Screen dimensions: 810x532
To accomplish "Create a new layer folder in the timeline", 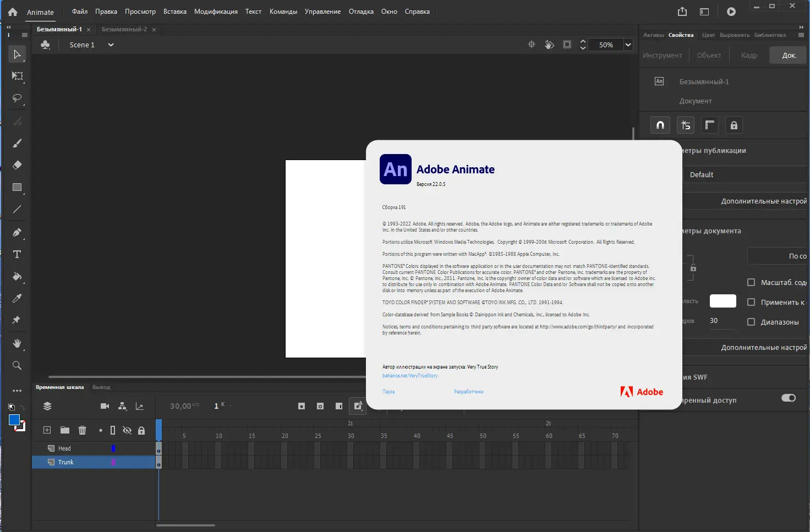I will [x=64, y=430].
